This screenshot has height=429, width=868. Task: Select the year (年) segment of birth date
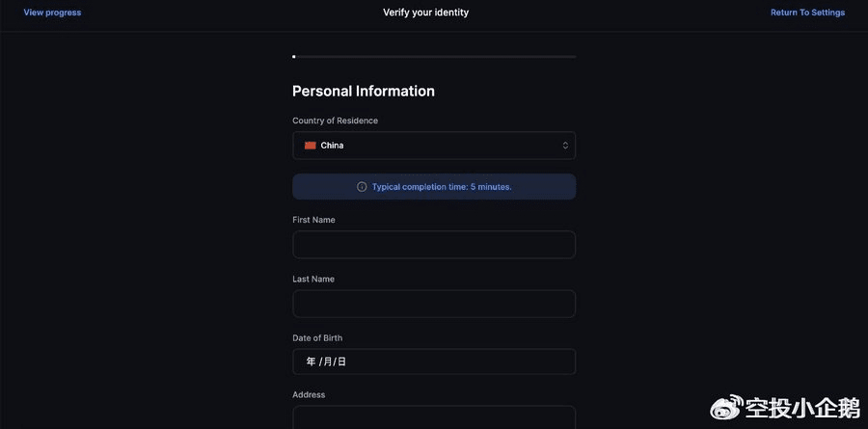(x=311, y=362)
